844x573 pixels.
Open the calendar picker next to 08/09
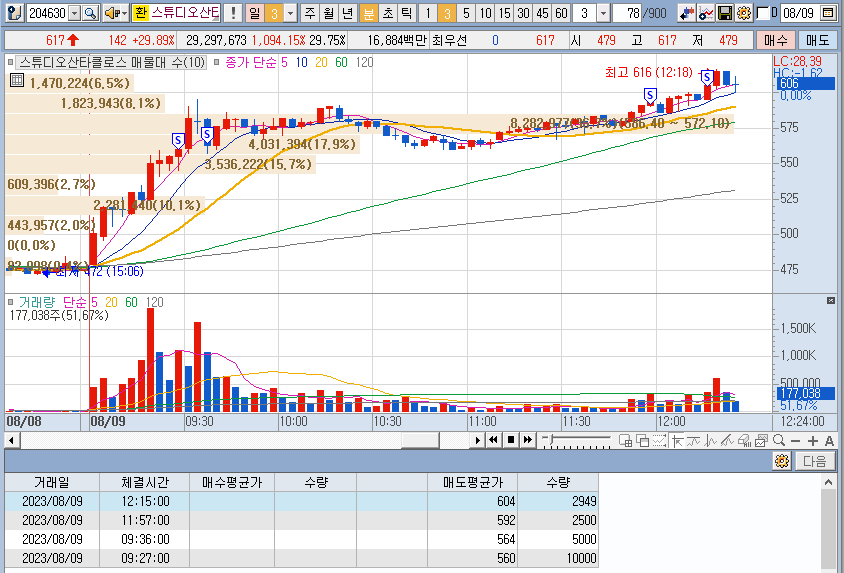pos(828,13)
